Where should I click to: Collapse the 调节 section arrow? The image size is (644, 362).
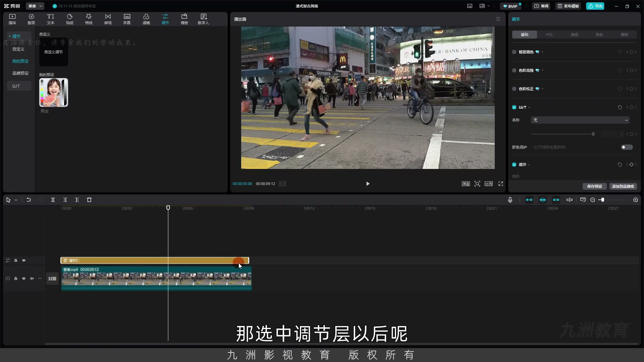pyautogui.click(x=529, y=165)
